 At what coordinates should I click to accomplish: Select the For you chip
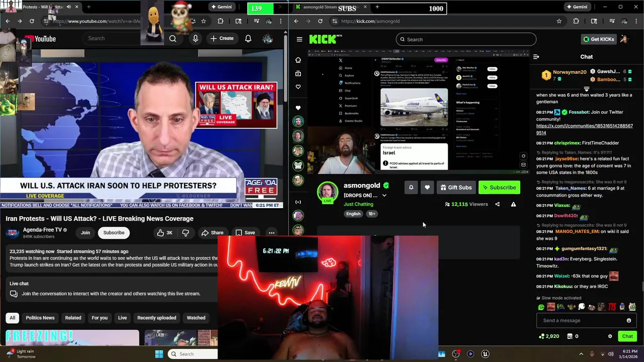(x=100, y=318)
